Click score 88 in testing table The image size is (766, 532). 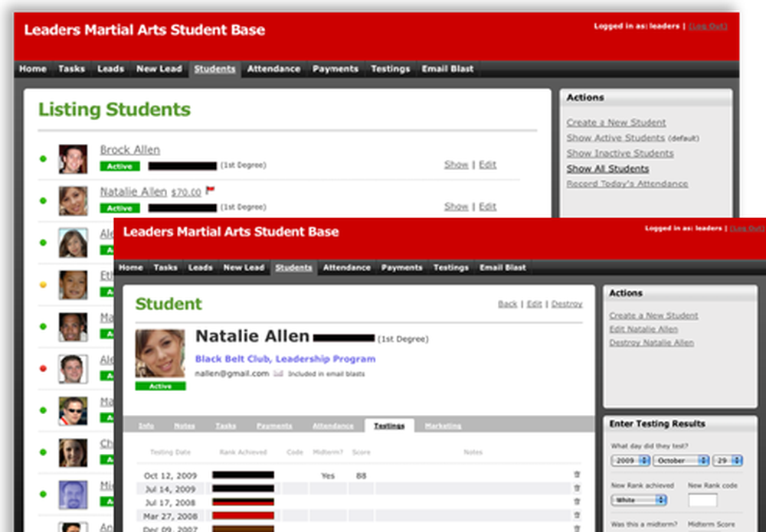click(361, 475)
